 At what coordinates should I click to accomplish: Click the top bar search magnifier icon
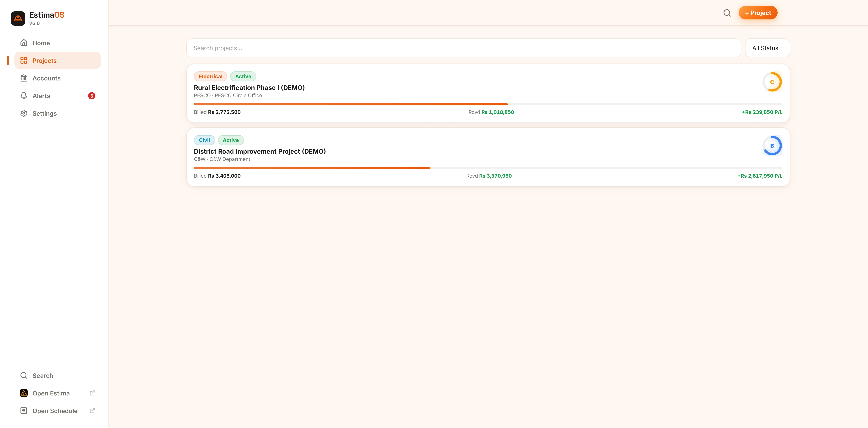(x=727, y=13)
